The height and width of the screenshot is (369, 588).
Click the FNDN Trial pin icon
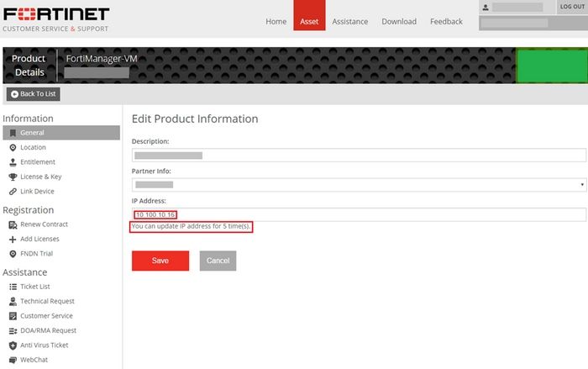[13, 254]
